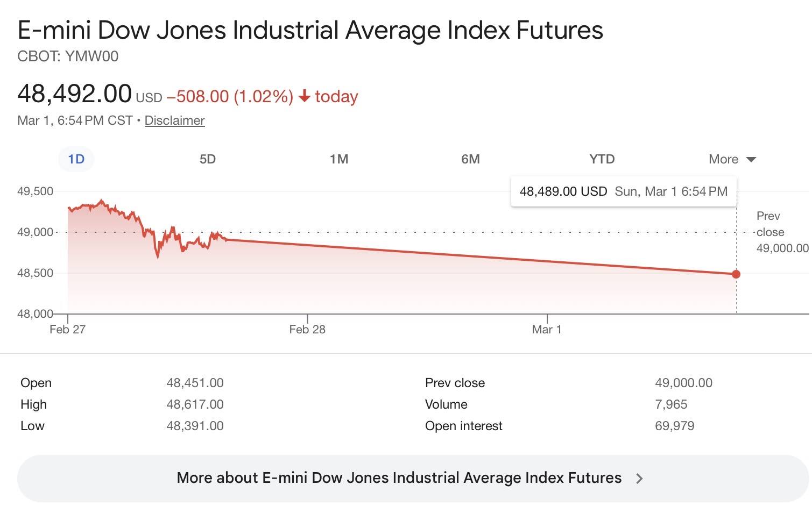Open More about E-mini Dow Jones button

pos(399,478)
